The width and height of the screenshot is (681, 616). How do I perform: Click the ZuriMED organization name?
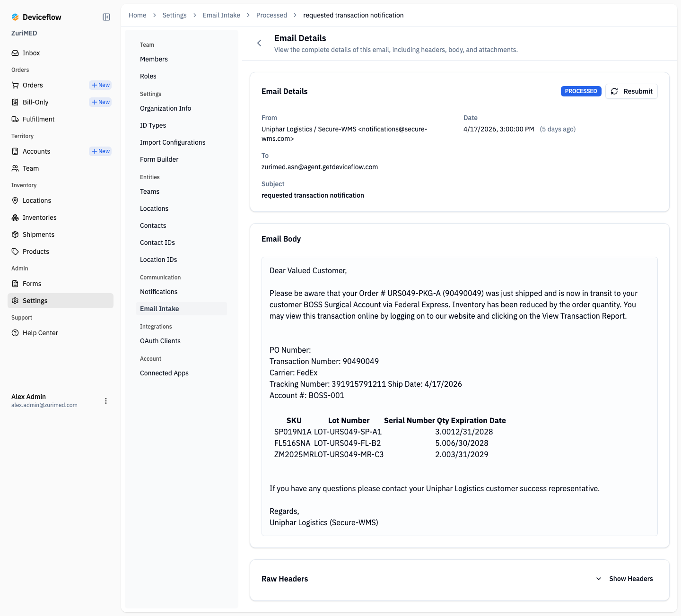(x=24, y=33)
